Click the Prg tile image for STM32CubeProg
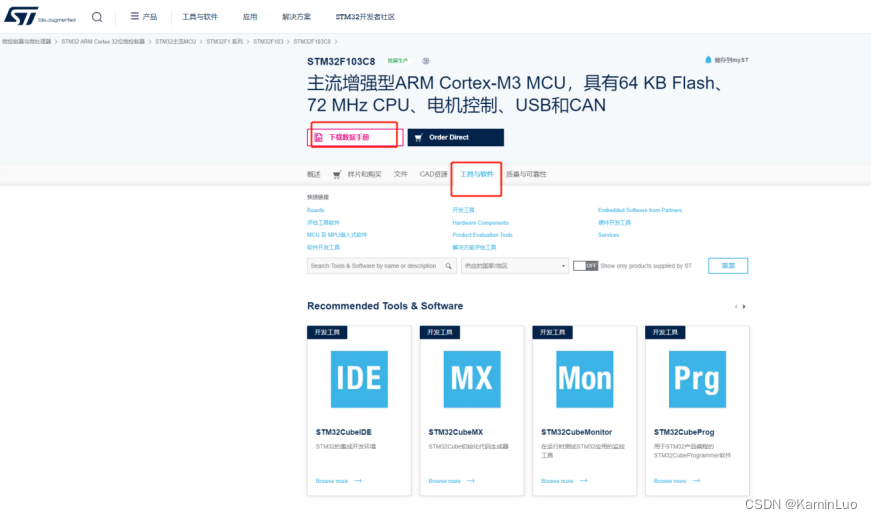This screenshot has height=519, width=872. point(697,379)
